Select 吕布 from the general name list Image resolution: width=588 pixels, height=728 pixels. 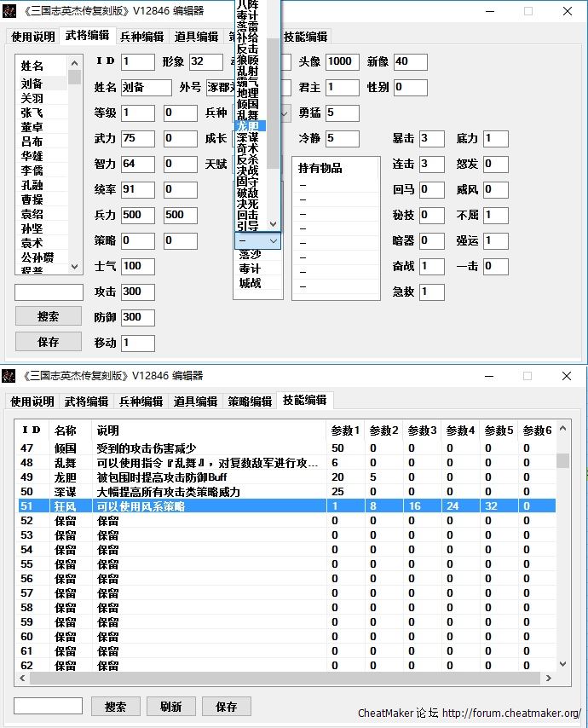[x=32, y=142]
